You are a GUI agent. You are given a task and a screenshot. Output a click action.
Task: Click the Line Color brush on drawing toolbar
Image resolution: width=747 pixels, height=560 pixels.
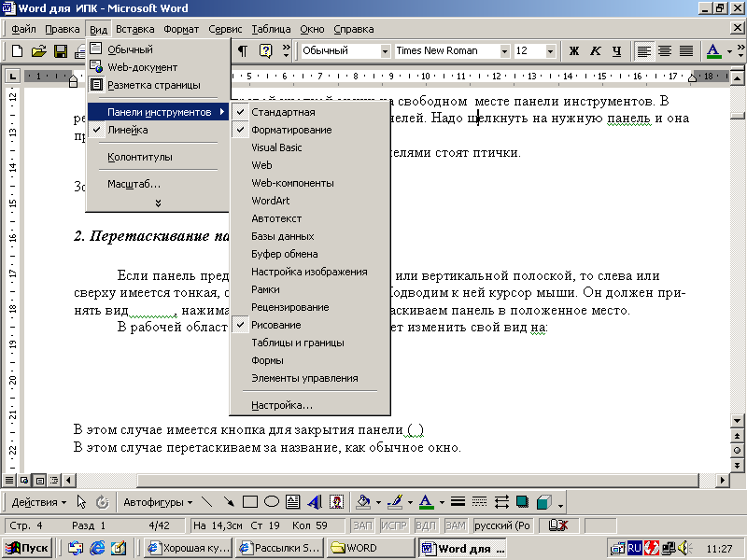pyautogui.click(x=395, y=502)
